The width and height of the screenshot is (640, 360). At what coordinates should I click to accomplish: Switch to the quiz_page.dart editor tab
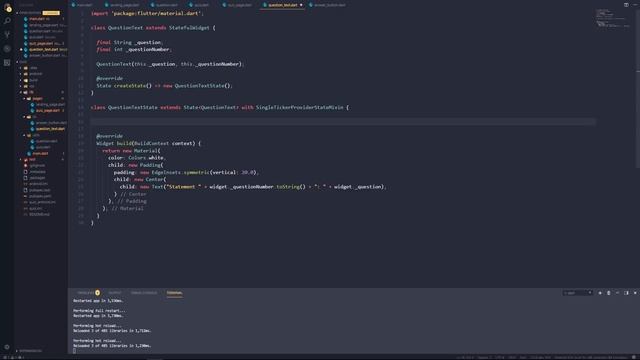[x=239, y=5]
